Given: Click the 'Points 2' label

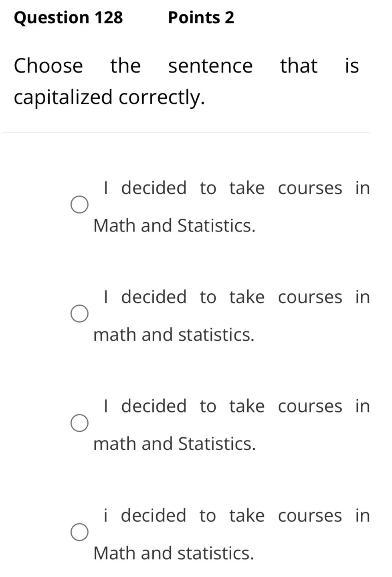Looking at the screenshot, I should tap(202, 18).
